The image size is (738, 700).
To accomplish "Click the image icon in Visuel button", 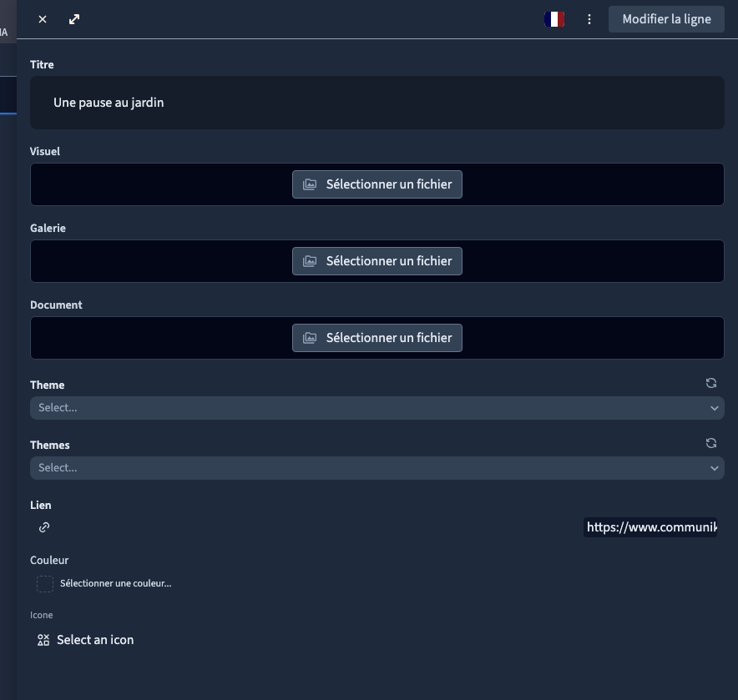I will tap(310, 184).
